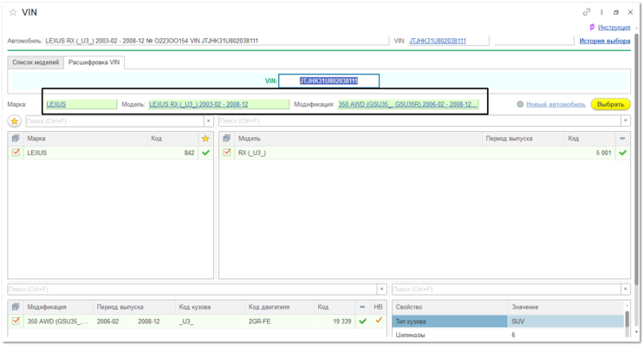Select Тип кузова property row
The width and height of the screenshot is (644, 346).
tap(508, 322)
